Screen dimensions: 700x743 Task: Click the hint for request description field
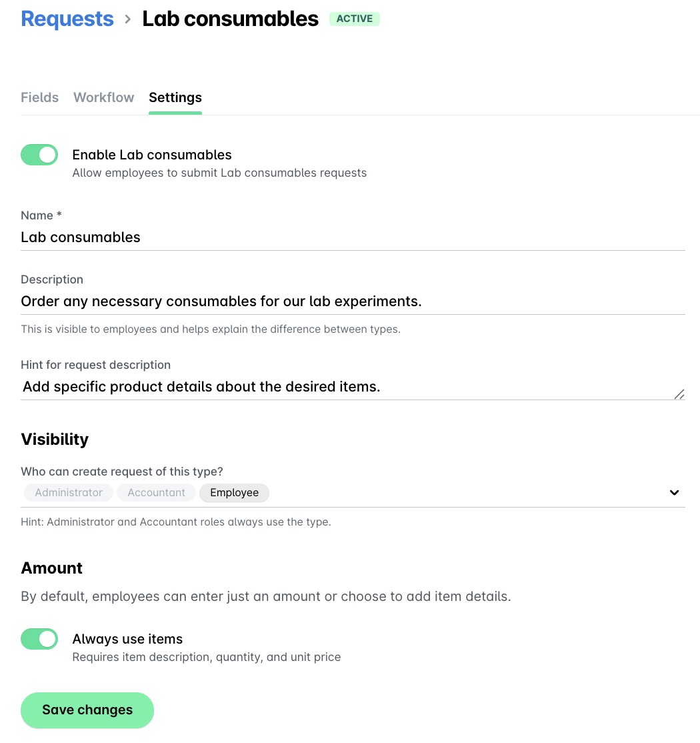[267, 387]
